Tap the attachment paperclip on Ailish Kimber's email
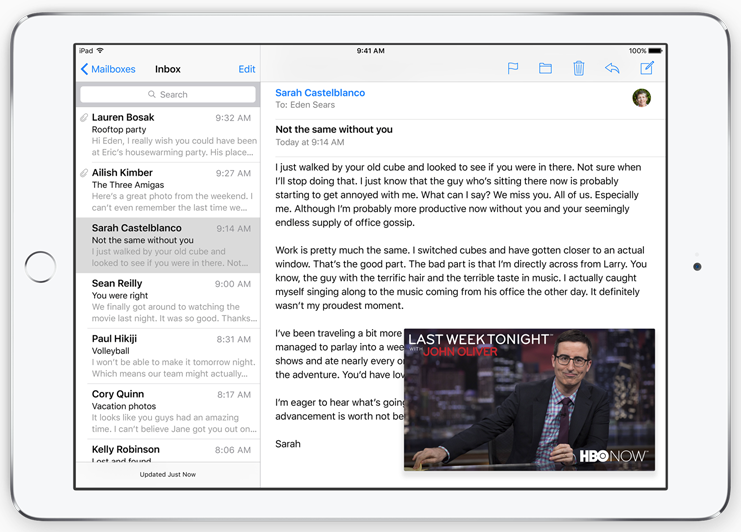Image resolution: width=741 pixels, height=532 pixels. pos(84,172)
